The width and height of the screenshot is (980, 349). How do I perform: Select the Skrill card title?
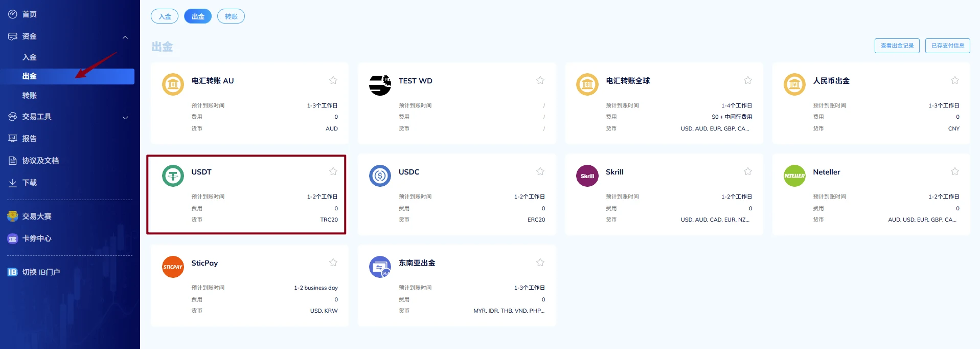tap(614, 172)
